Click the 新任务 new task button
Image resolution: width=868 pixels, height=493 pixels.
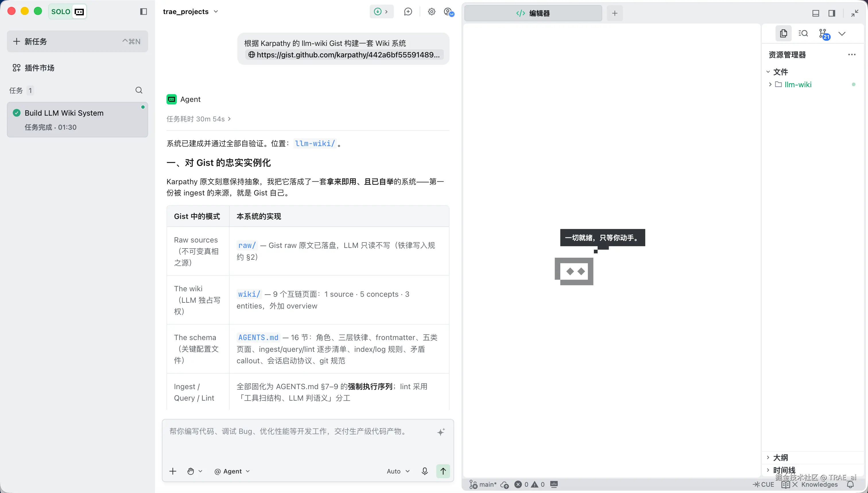77,41
